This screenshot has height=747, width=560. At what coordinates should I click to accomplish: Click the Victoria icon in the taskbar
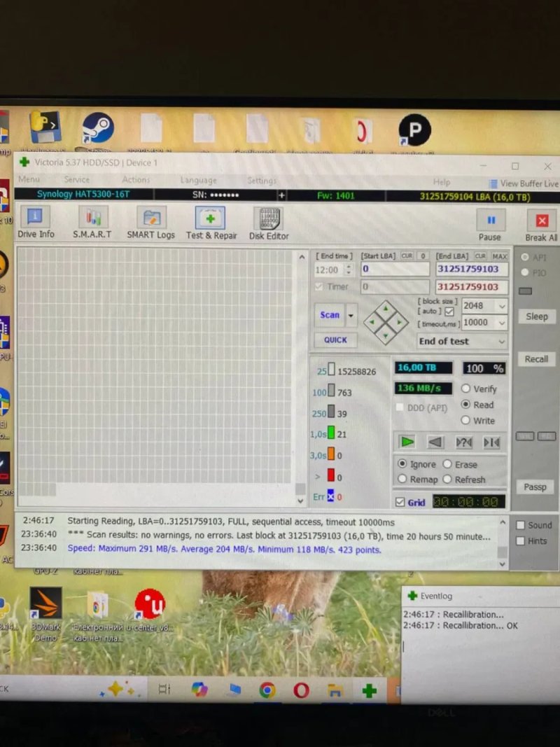370,691
